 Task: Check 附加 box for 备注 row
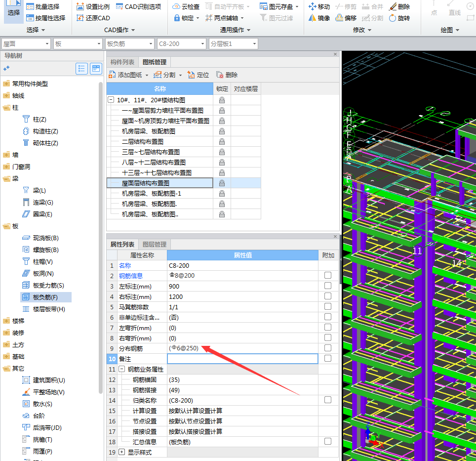(328, 358)
